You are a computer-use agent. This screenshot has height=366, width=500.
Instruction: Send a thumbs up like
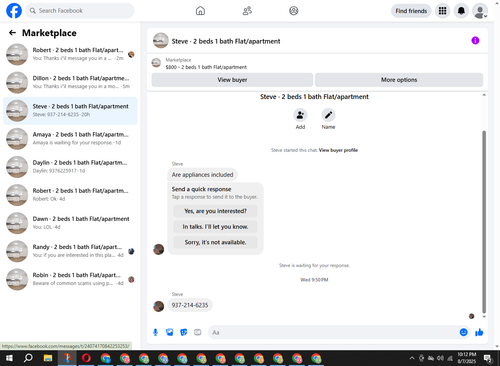click(x=479, y=332)
